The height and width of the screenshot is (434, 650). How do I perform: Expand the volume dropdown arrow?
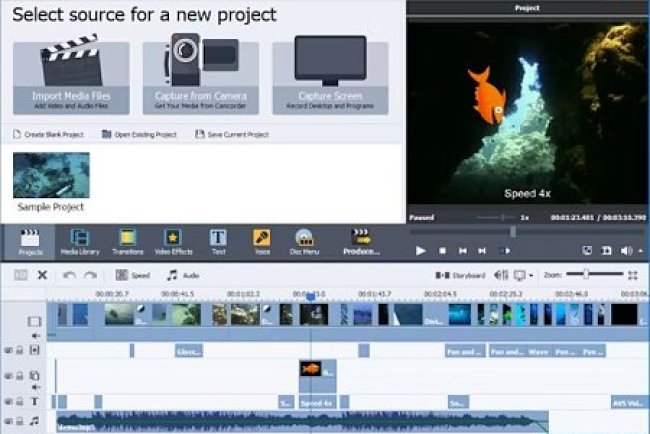(641, 250)
